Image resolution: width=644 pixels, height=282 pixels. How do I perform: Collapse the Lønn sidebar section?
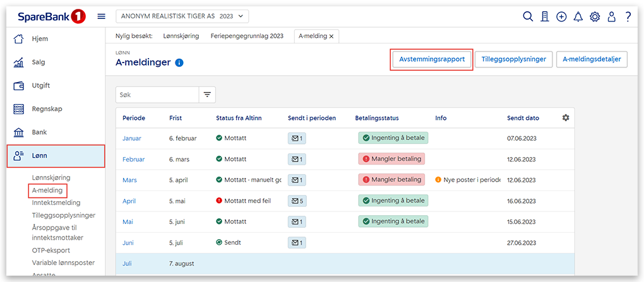tap(56, 156)
